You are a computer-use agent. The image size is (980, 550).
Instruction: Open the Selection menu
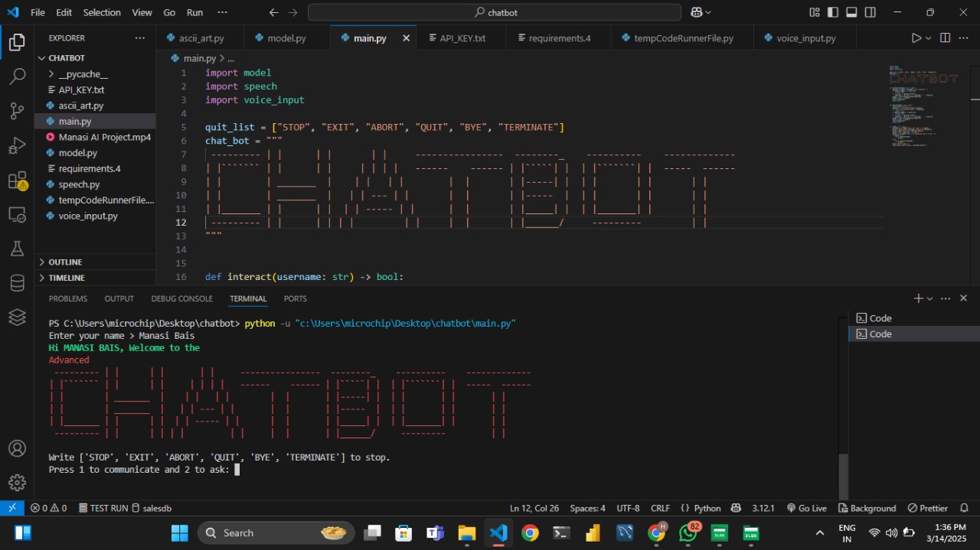pyautogui.click(x=102, y=12)
